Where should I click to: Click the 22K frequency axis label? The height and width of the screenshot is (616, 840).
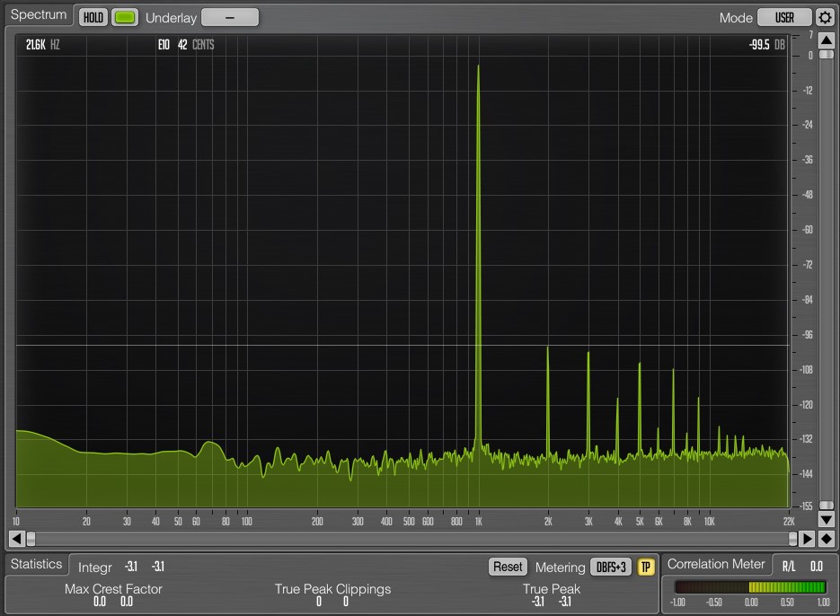pyautogui.click(x=789, y=522)
